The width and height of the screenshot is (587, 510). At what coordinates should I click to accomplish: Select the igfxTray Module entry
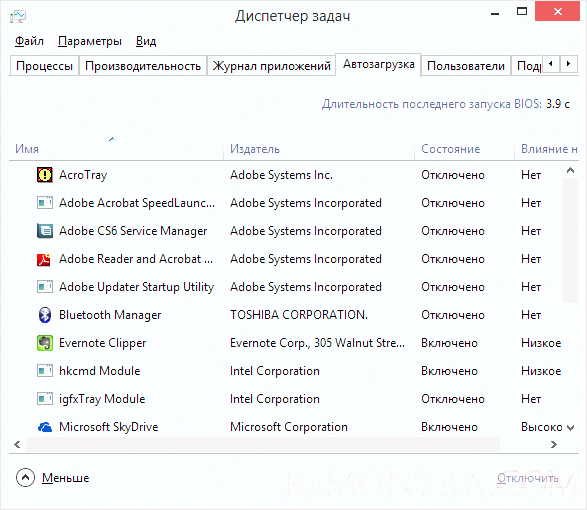point(102,399)
